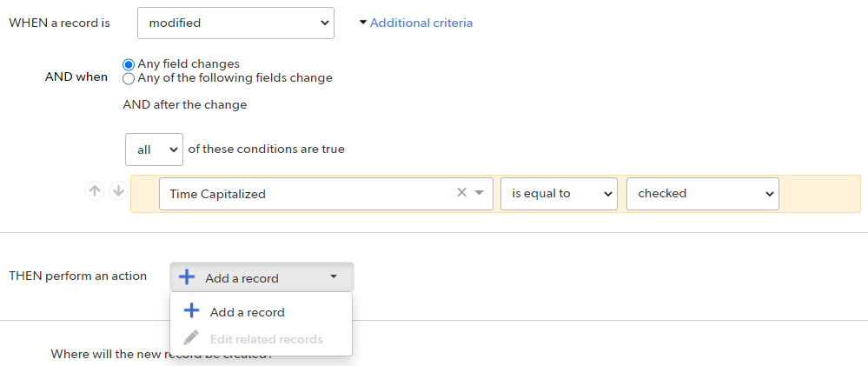Screen dimensions: 868x366
Task: Open the is equal to operator dropdown
Action: click(x=559, y=194)
